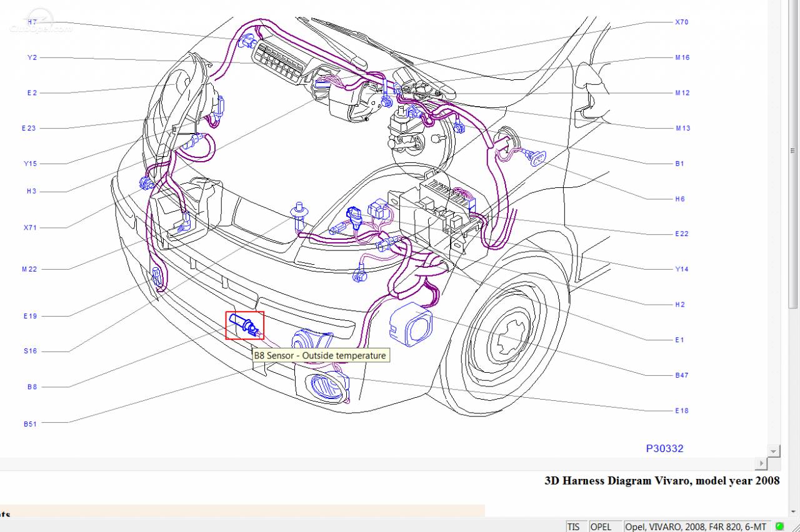Click the E19 label link

[x=30, y=316]
